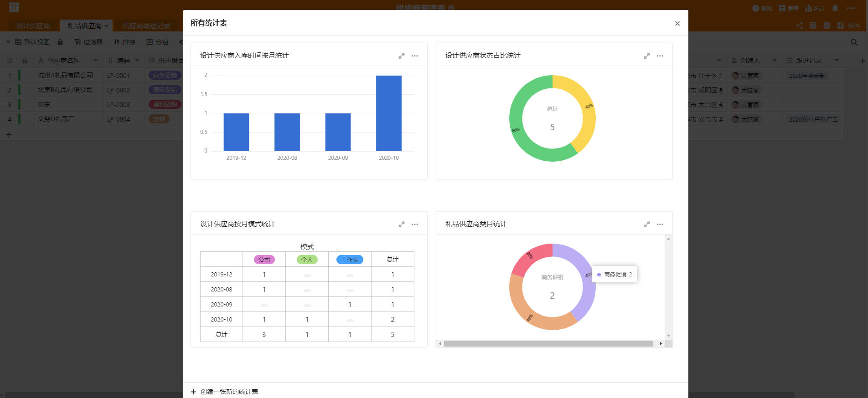Close the 所有统计表 dialog

(677, 24)
